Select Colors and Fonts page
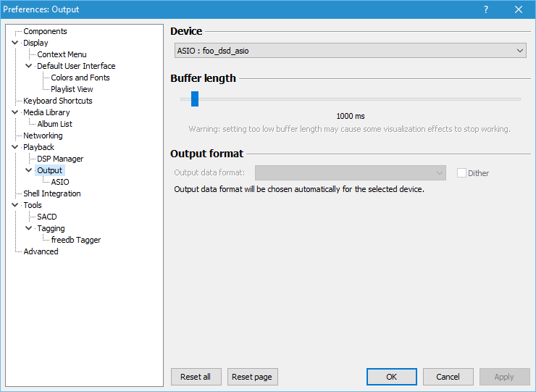The height and width of the screenshot is (392, 536). 80,78
